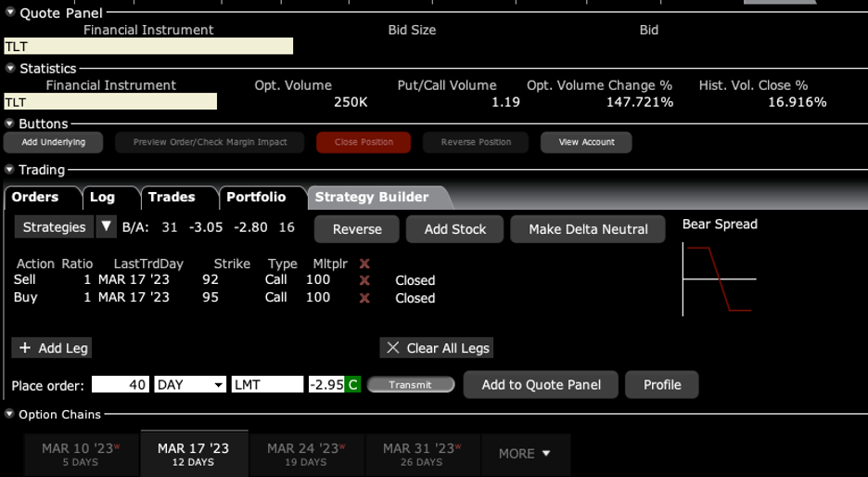Click the 1.19 put/call volume value

(x=505, y=102)
